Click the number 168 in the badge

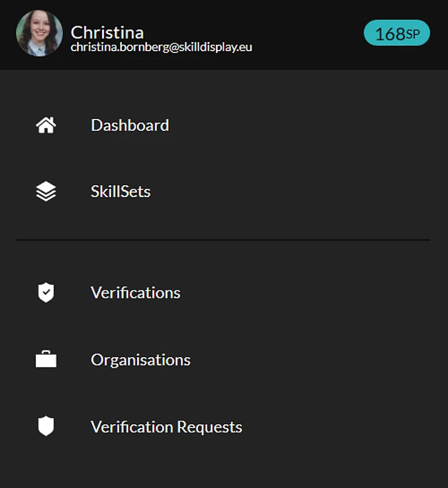click(390, 34)
